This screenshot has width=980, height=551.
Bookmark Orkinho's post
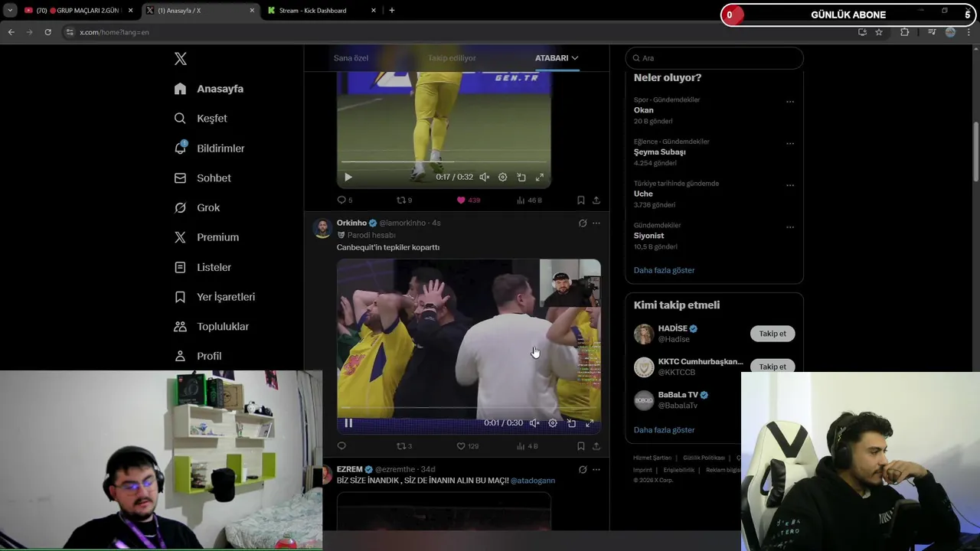pyautogui.click(x=580, y=446)
